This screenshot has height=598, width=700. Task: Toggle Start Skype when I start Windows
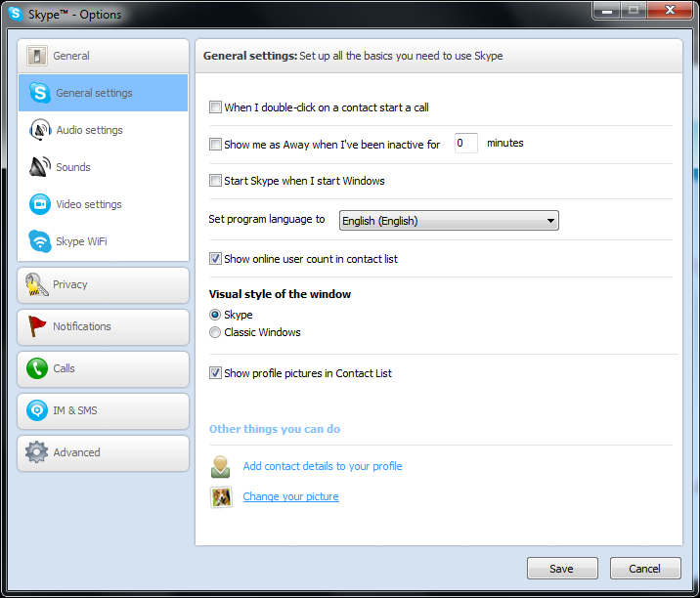[x=216, y=181]
